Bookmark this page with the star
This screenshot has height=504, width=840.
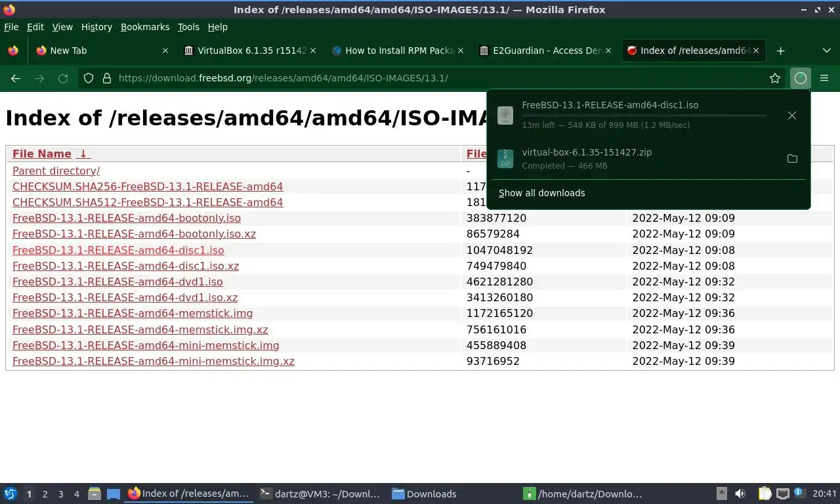pyautogui.click(x=775, y=78)
